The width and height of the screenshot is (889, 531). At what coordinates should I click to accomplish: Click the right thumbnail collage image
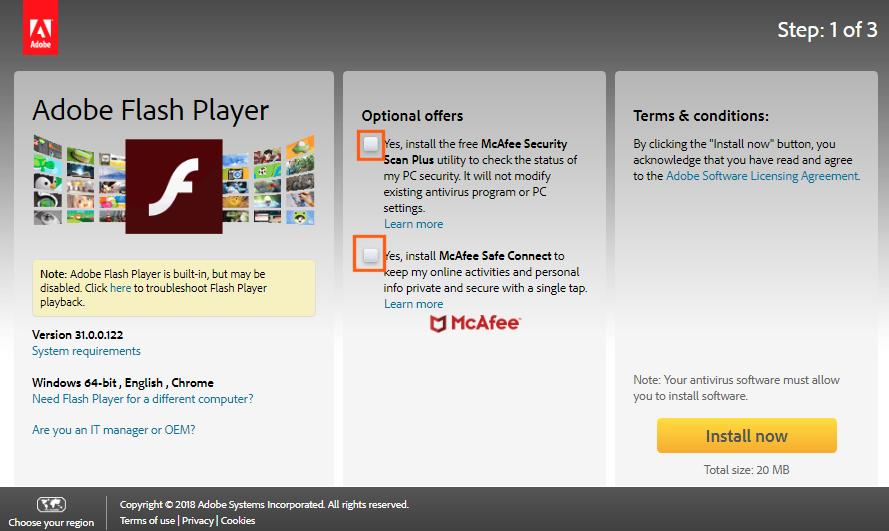269,180
